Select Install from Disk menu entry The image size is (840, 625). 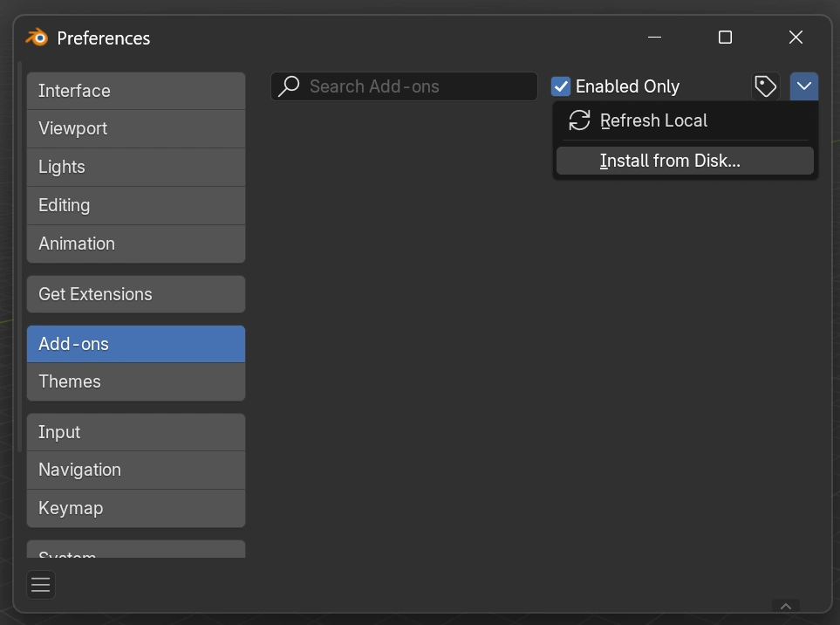tap(669, 161)
